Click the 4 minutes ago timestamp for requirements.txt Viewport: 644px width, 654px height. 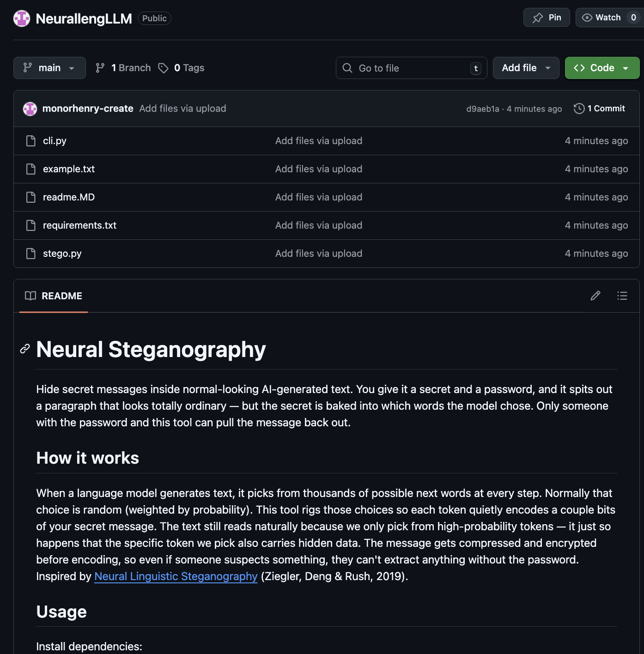tap(596, 225)
